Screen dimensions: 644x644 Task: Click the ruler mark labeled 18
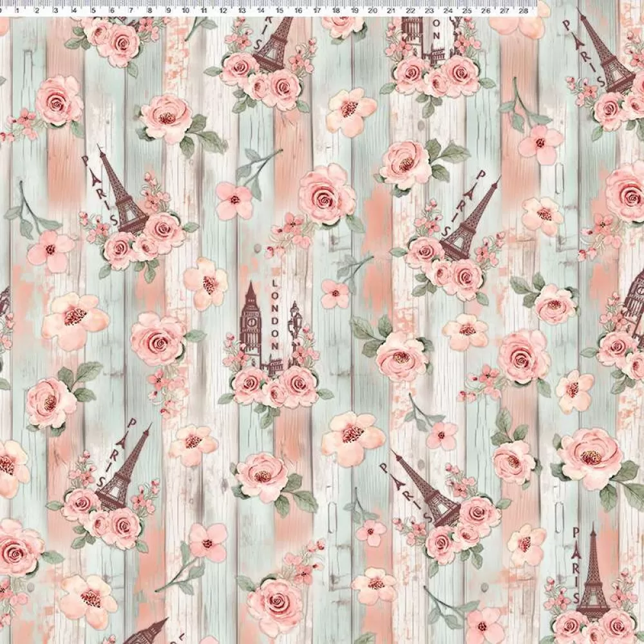tap(336, 11)
